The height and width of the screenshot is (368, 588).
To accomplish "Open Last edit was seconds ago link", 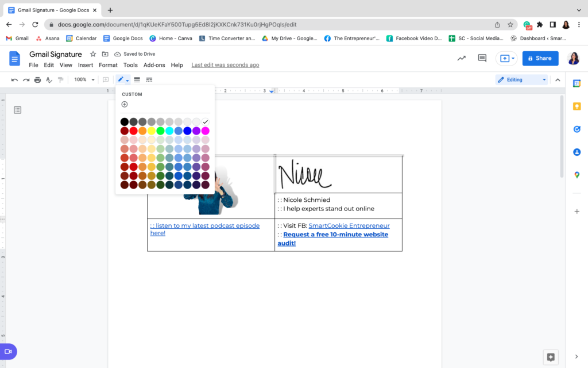I will pos(225,65).
